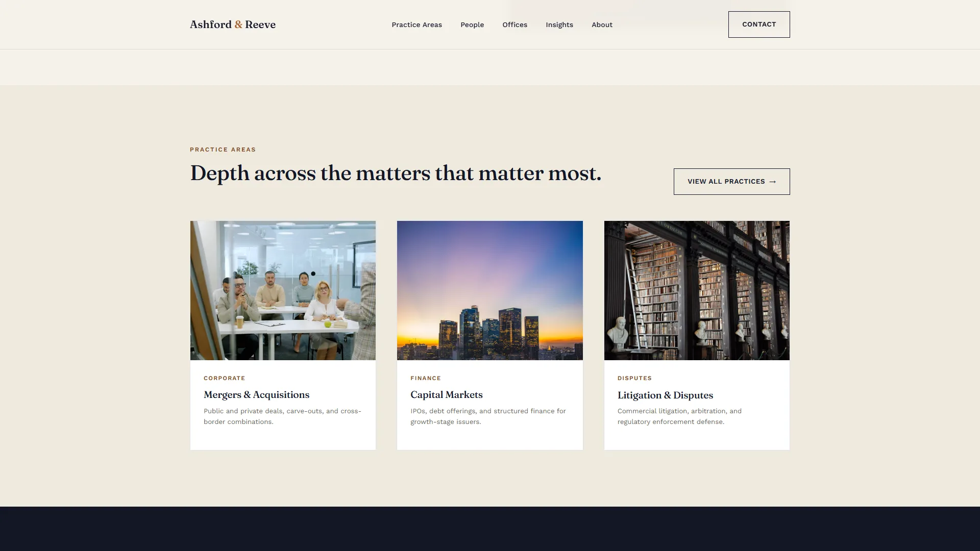Screen dimensions: 980x551
Task: Click View All Practices button
Action: [731, 182]
